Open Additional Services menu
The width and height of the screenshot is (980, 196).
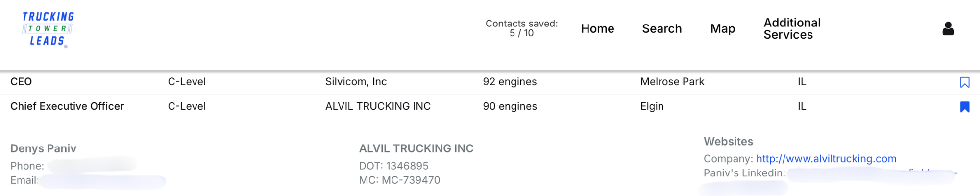coord(791,29)
